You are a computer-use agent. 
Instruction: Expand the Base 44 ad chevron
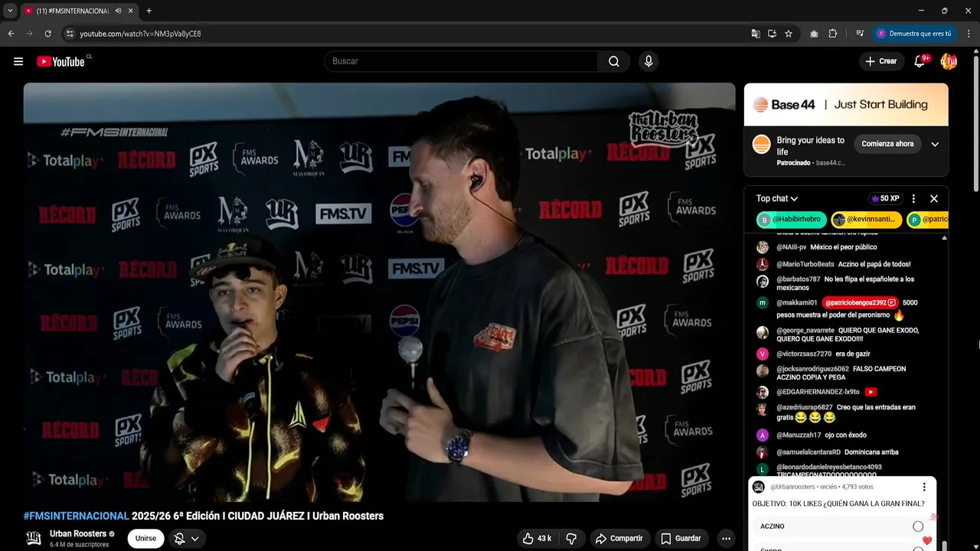click(x=935, y=144)
